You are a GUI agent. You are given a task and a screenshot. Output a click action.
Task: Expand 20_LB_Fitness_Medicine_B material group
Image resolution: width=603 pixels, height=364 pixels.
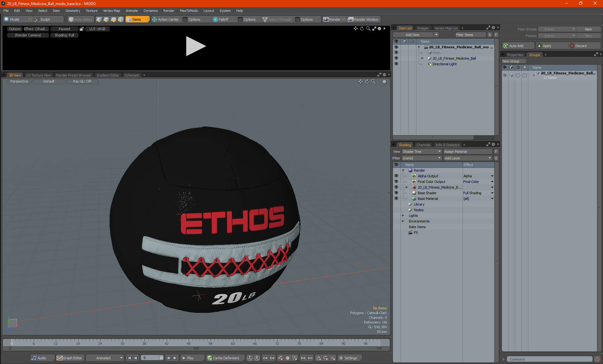[x=407, y=187]
